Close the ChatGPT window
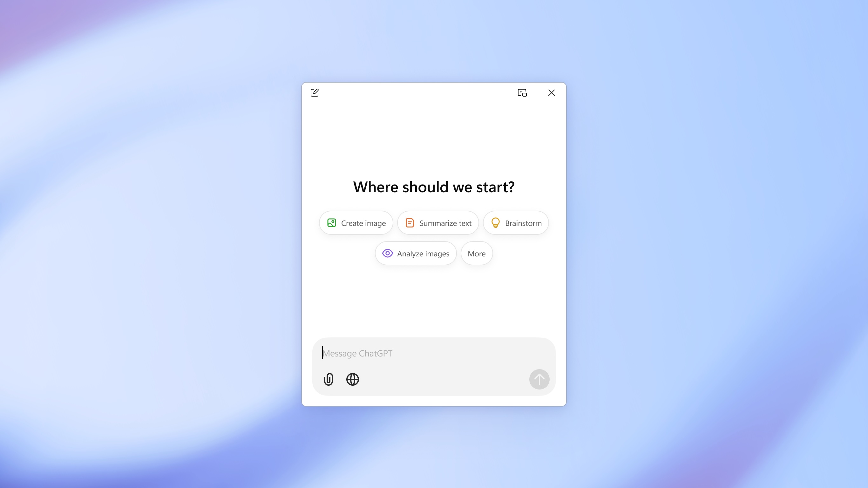Viewport: 868px width, 488px height. tap(552, 92)
